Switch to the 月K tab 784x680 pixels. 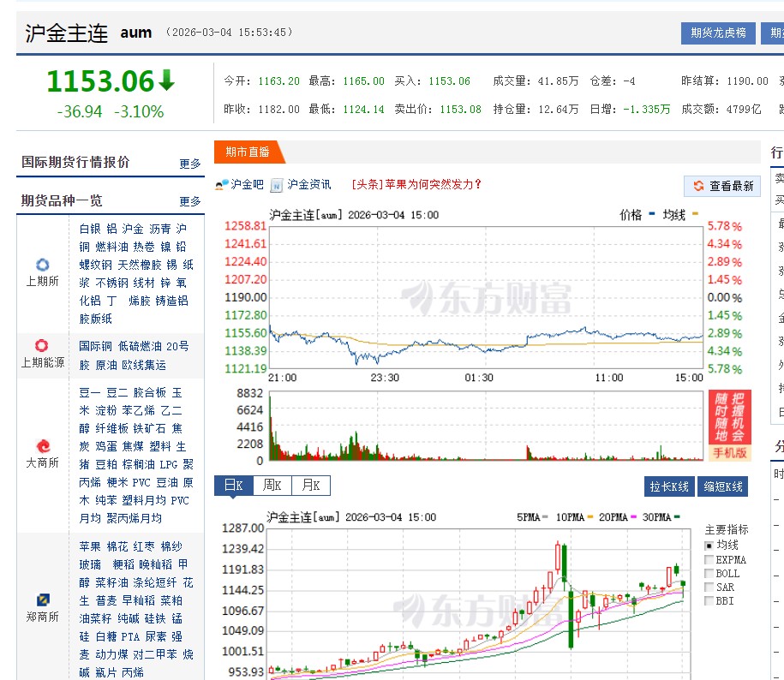point(310,486)
